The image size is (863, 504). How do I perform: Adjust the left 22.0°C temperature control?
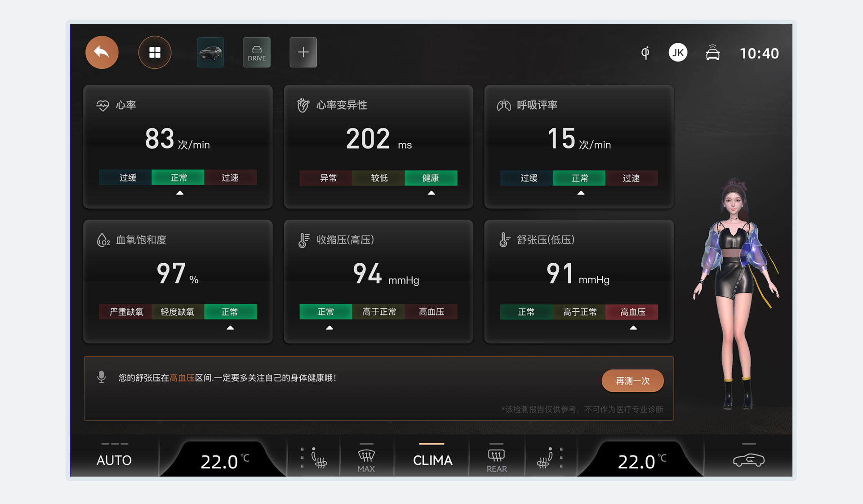coord(223,460)
